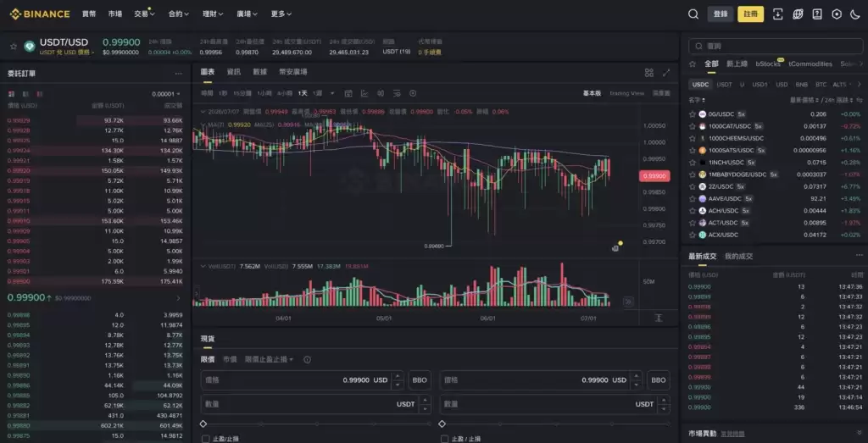The image size is (868, 443).
Task: Expand the 更多 menu
Action: pos(281,14)
